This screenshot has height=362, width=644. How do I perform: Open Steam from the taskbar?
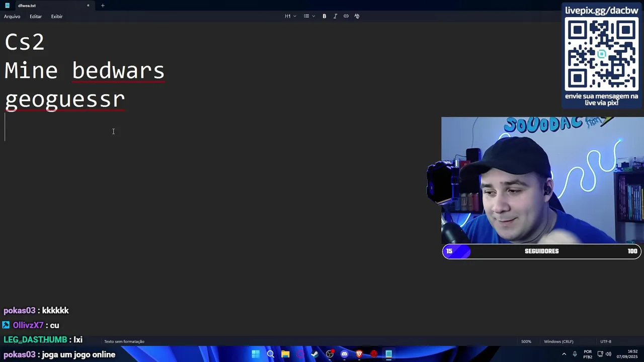click(x=314, y=354)
